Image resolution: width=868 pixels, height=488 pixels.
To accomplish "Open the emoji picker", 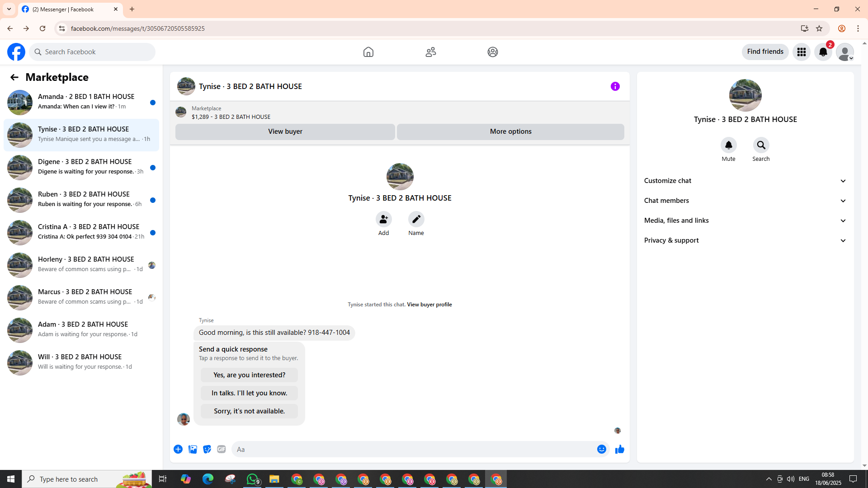I will [x=602, y=449].
